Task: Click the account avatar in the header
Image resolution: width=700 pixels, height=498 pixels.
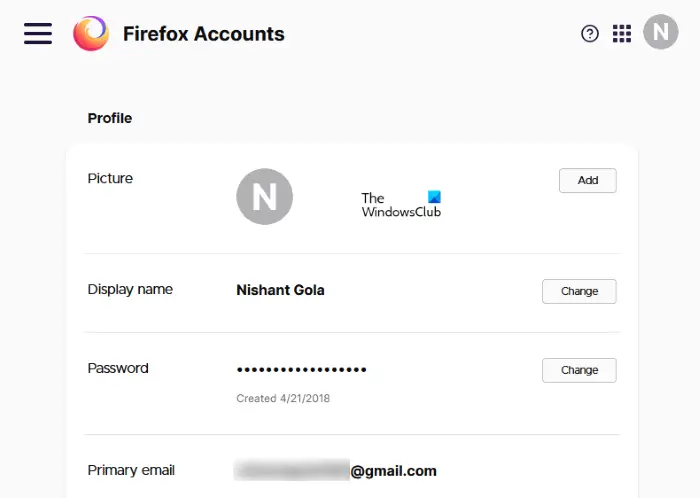Action: coord(660,33)
